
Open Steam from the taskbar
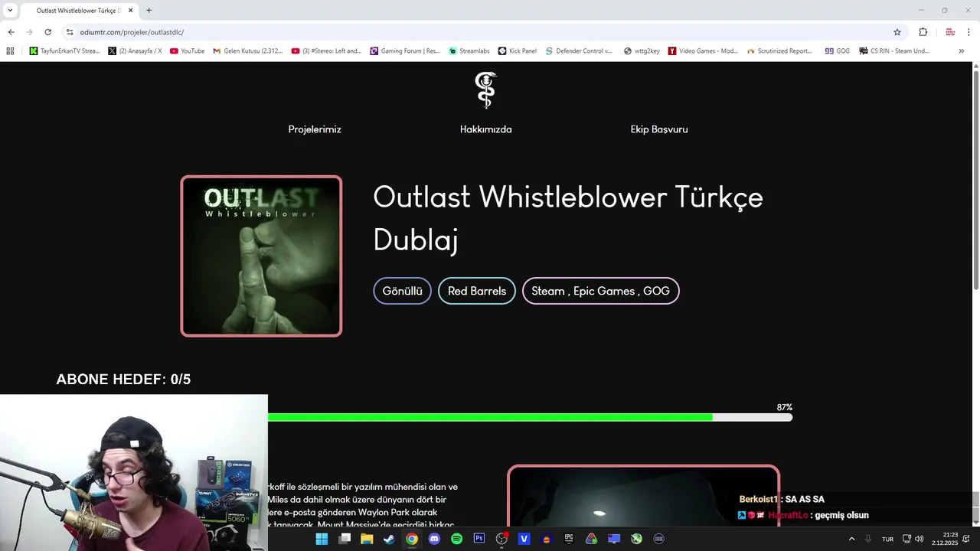tap(389, 539)
